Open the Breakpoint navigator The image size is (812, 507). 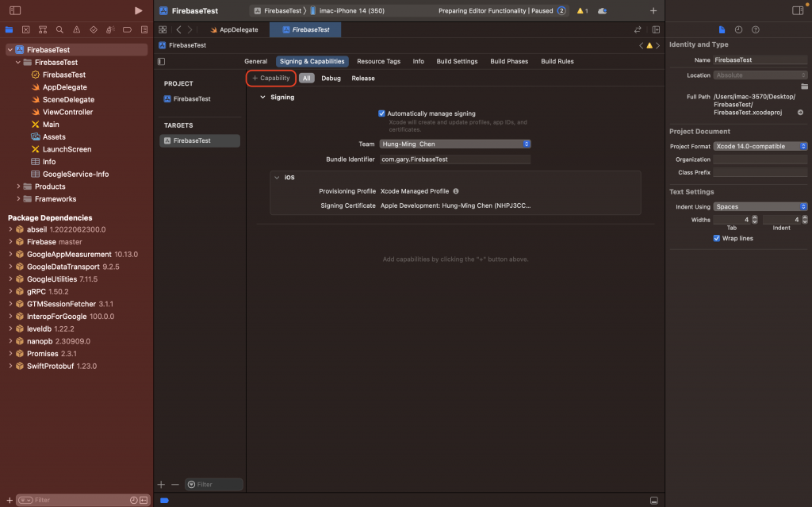pos(127,29)
